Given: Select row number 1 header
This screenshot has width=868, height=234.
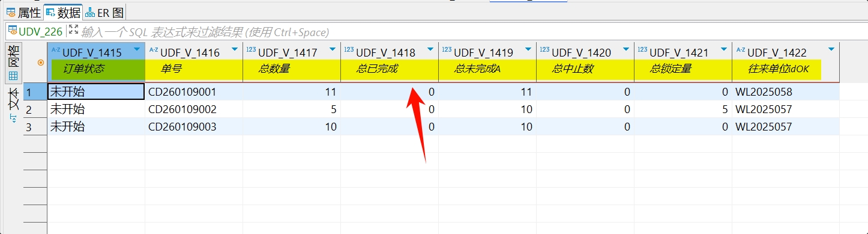Looking at the screenshot, I should [x=35, y=92].
